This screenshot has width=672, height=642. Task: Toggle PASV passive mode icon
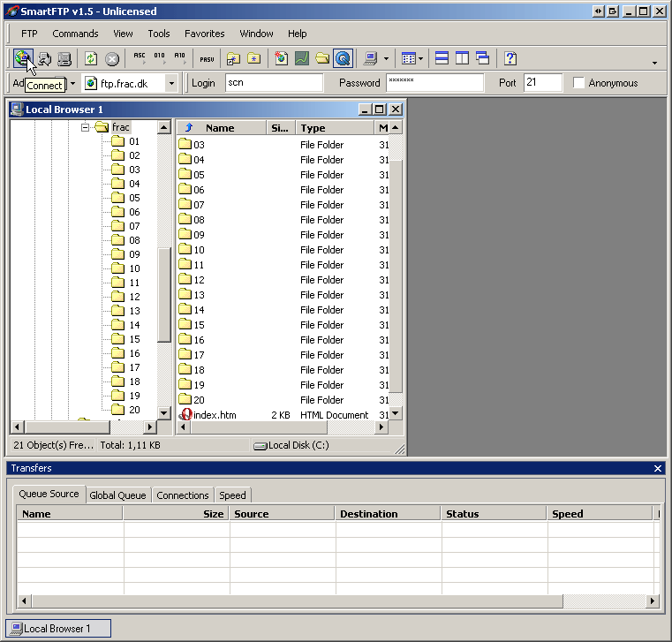[207, 59]
